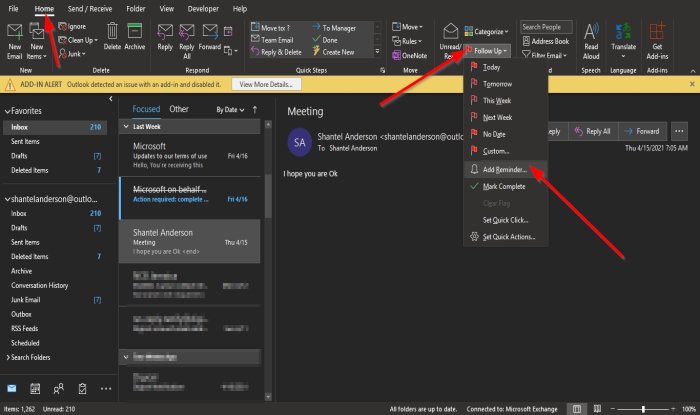Open the File tab
Image resolution: width=700 pixels, height=415 pixels.
tap(13, 8)
